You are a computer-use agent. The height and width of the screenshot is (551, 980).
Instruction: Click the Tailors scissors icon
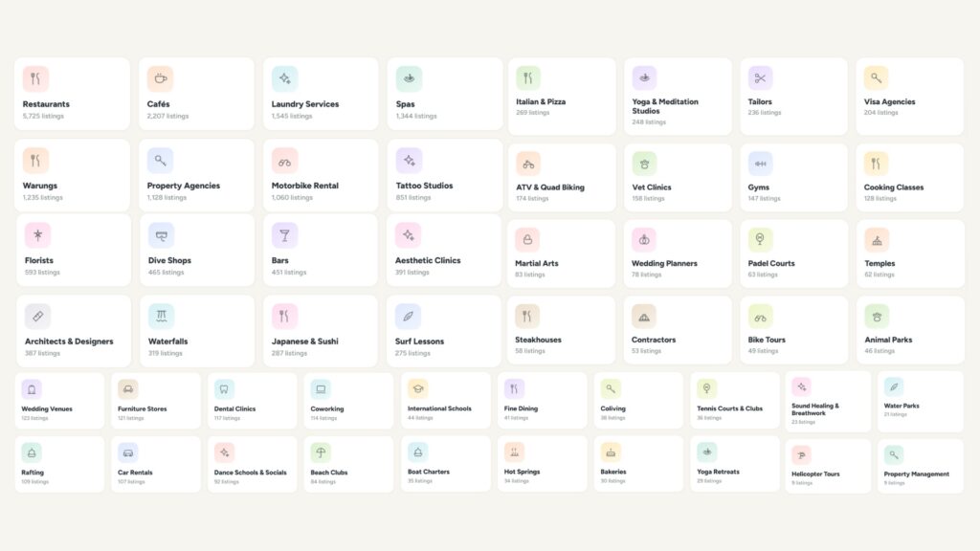pyautogui.click(x=760, y=78)
